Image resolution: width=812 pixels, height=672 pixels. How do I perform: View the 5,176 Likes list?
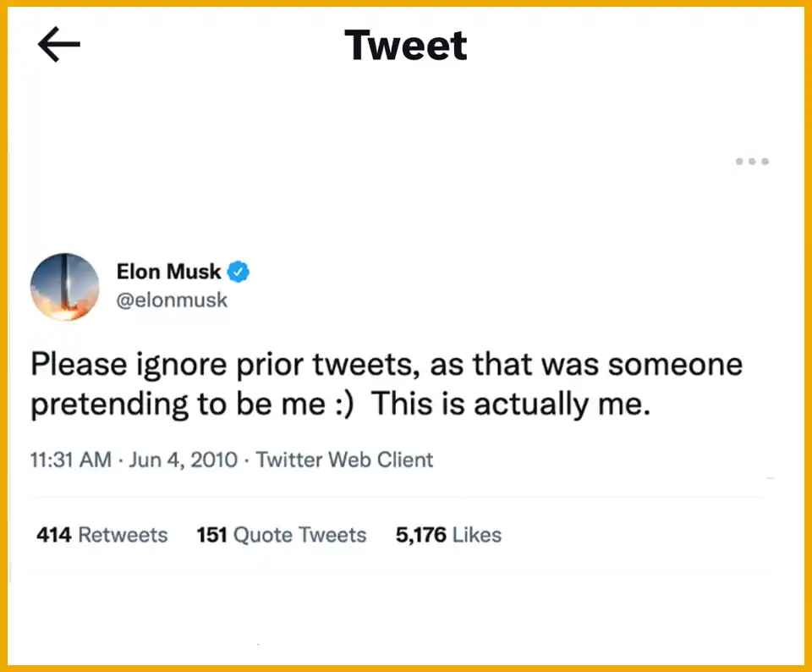click(448, 535)
